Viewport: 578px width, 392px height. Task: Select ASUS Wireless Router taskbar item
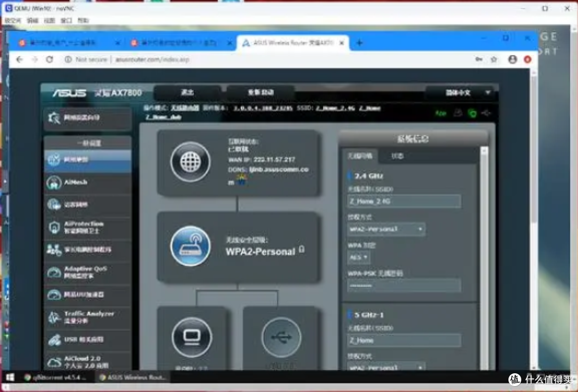(x=133, y=377)
